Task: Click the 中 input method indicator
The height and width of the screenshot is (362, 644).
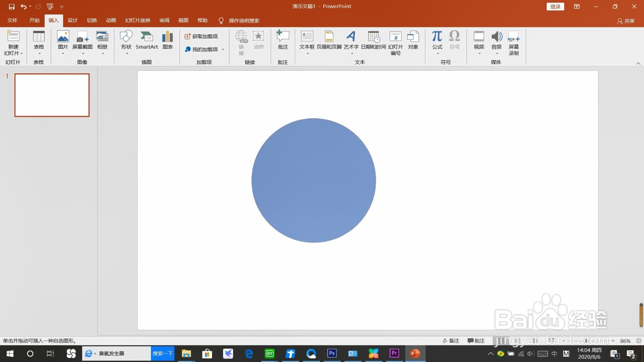Action: [554, 354]
